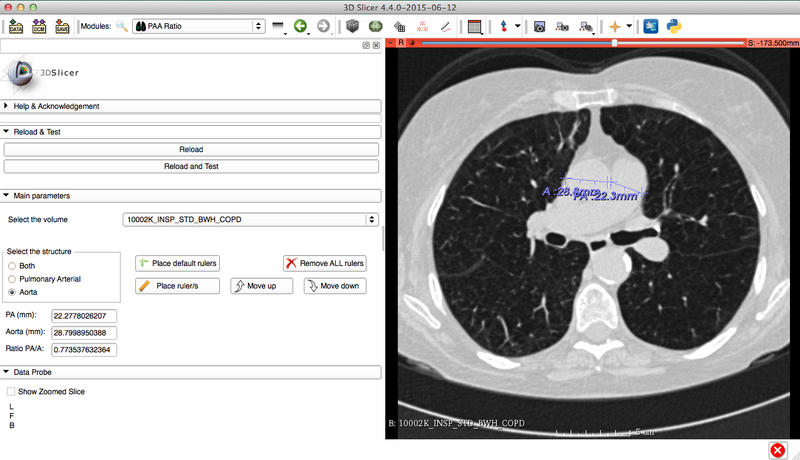Select the Pulmonary Arterial radio button

pyautogui.click(x=12, y=278)
